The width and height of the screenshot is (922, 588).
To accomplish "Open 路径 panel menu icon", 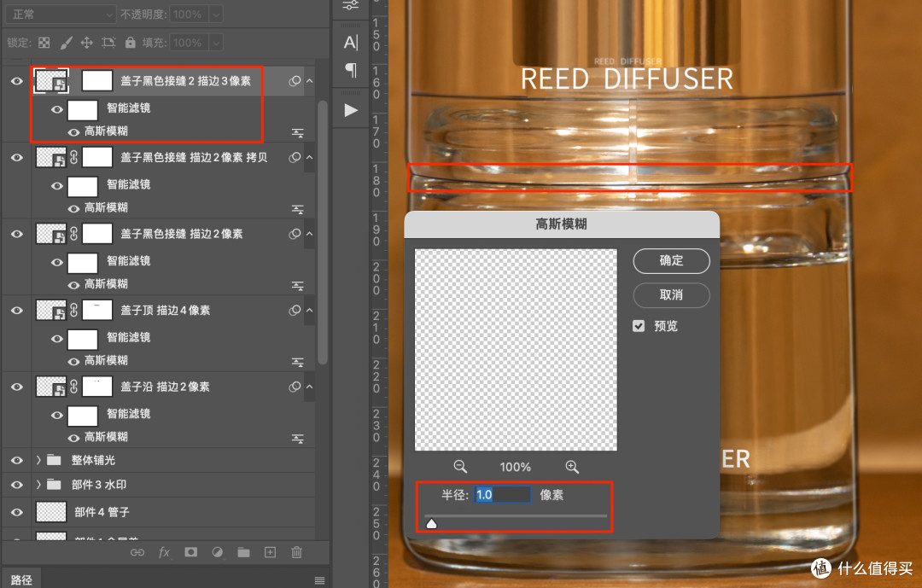I will 320,580.
